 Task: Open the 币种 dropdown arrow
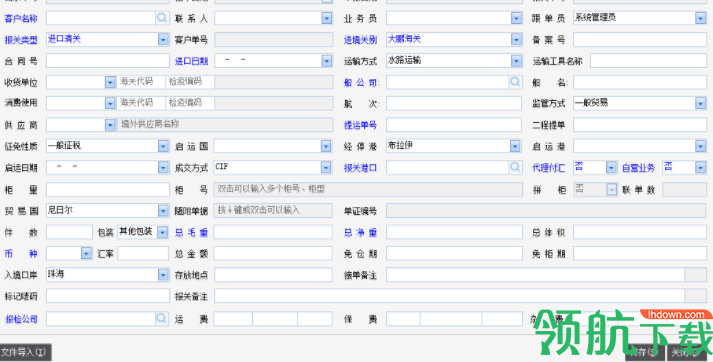tap(86, 253)
